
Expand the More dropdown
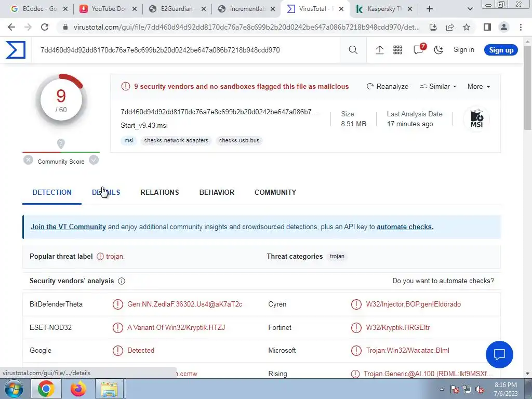(478, 87)
